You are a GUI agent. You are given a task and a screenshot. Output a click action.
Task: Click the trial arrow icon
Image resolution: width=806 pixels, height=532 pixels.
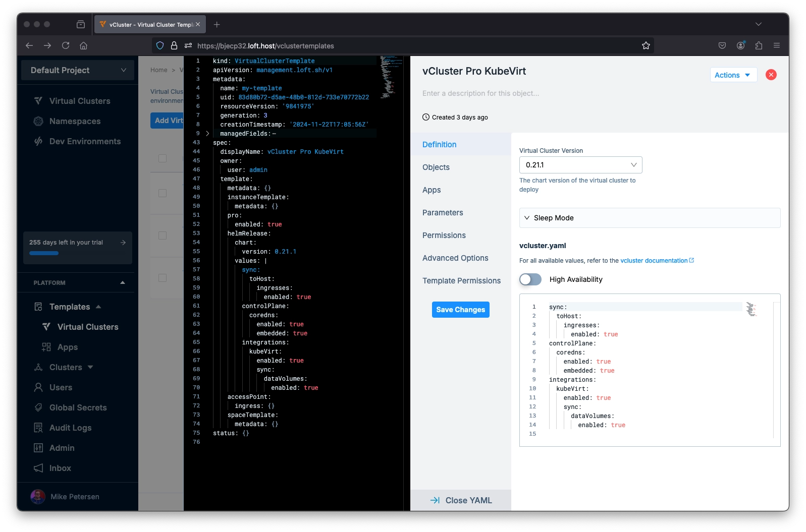pos(123,243)
